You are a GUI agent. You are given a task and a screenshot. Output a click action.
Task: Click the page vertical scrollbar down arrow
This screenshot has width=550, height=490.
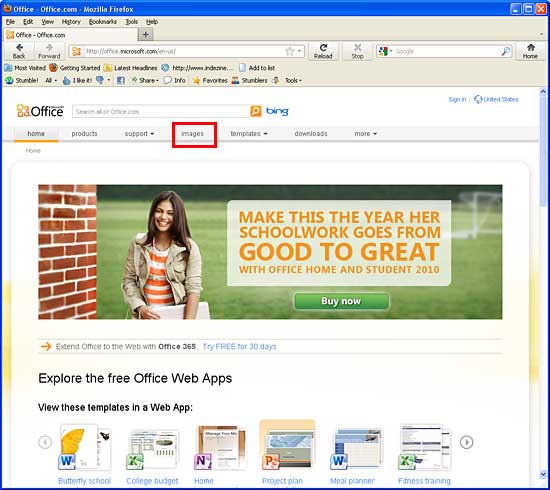[543, 475]
